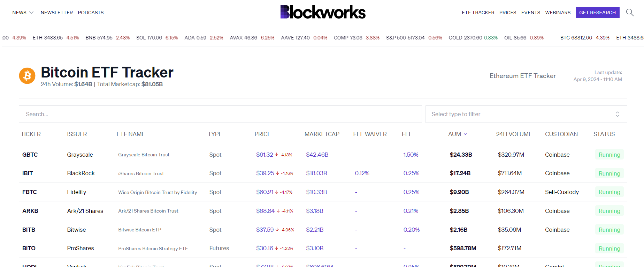Open the WEBINARS page

(x=558, y=13)
